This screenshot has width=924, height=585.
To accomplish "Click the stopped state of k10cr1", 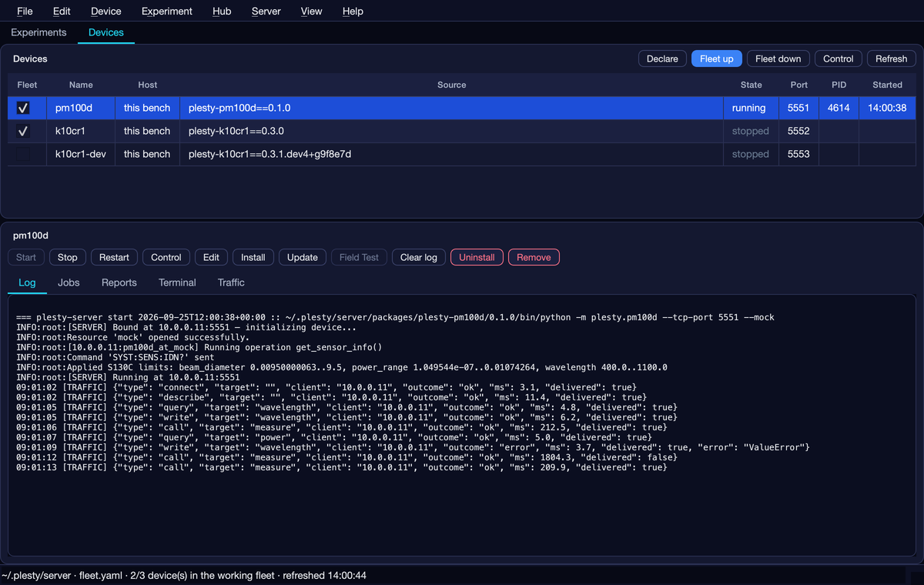I will pos(751,131).
